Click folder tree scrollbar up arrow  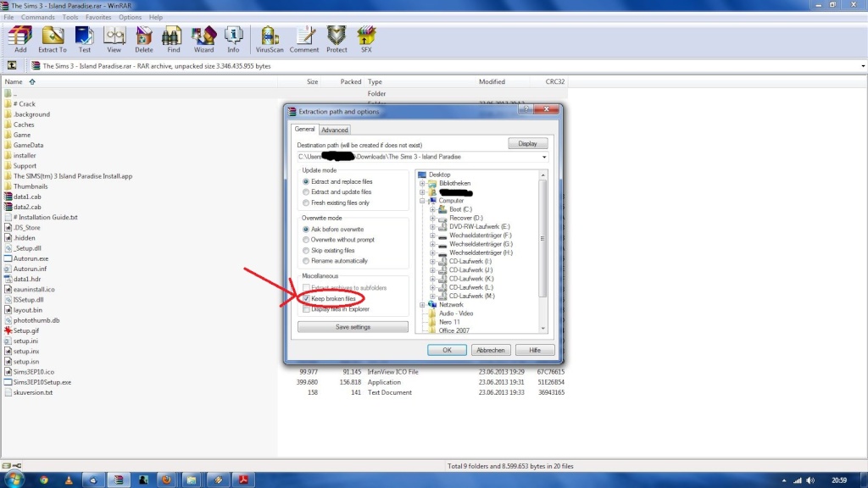point(542,175)
